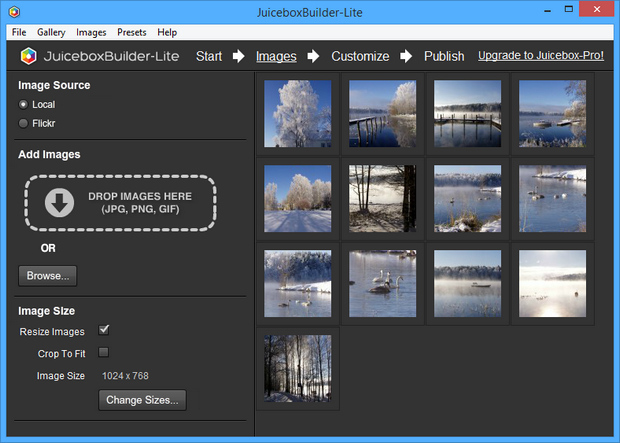Select the frosted white tree thumbnail

coord(298,114)
